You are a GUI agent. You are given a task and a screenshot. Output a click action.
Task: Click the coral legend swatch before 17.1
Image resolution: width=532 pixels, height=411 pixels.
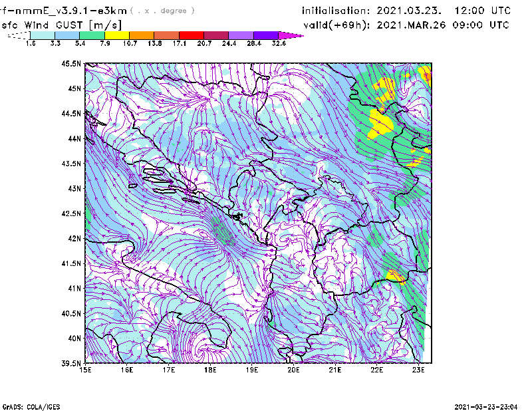pos(167,35)
